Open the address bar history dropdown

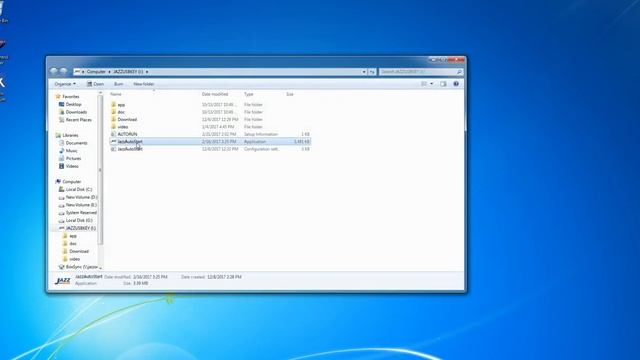(364, 72)
